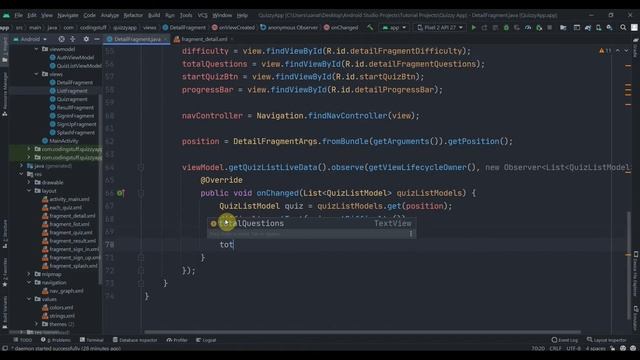Open ListFragment in the project tree
The width and height of the screenshot is (640, 360).
pos(72,91)
